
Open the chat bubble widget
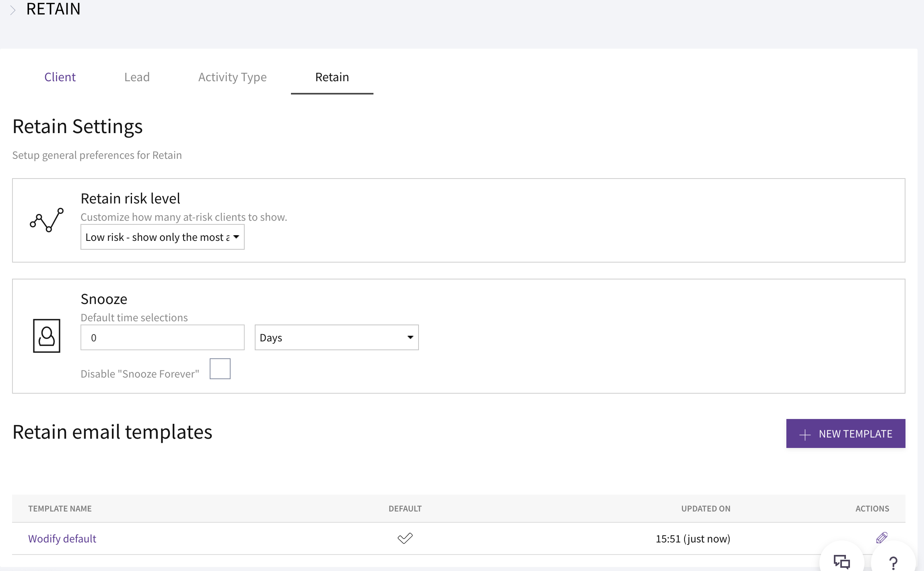(x=841, y=561)
